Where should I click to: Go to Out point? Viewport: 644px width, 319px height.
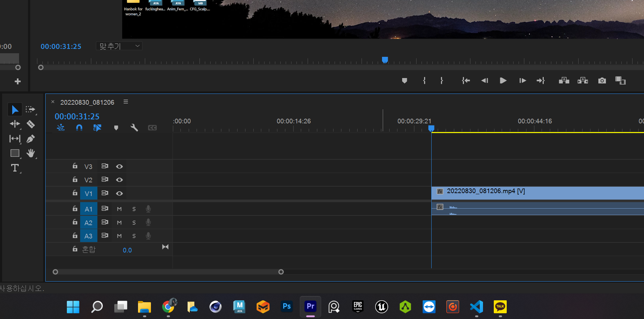[541, 81]
